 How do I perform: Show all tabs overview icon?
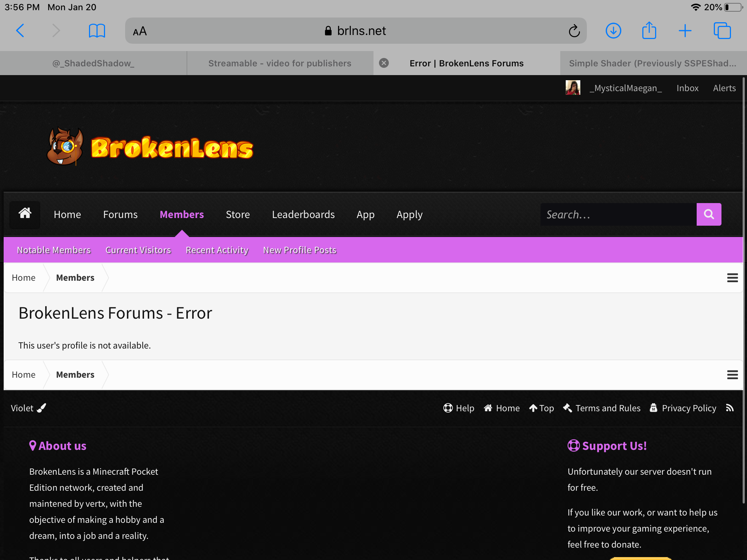coord(722,31)
